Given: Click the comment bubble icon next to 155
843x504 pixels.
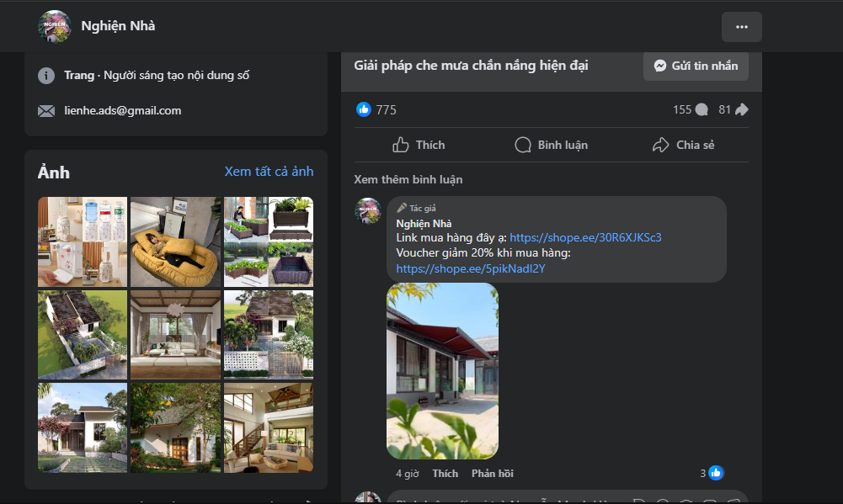Looking at the screenshot, I should coord(702,109).
